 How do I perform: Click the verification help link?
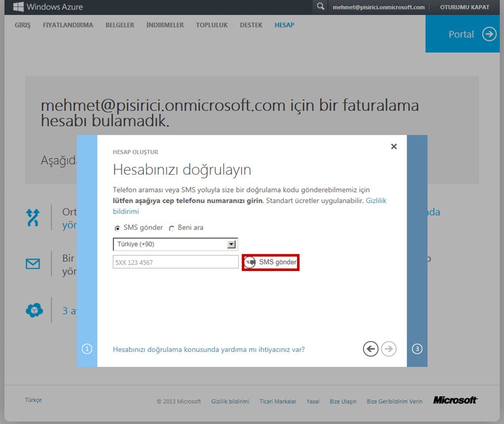click(x=209, y=349)
